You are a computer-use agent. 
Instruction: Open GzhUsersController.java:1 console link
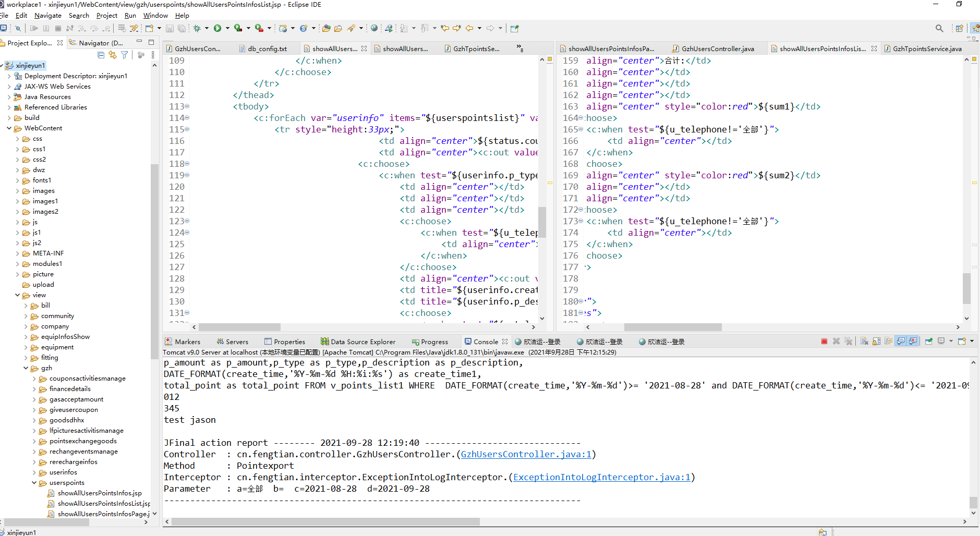[526, 454]
